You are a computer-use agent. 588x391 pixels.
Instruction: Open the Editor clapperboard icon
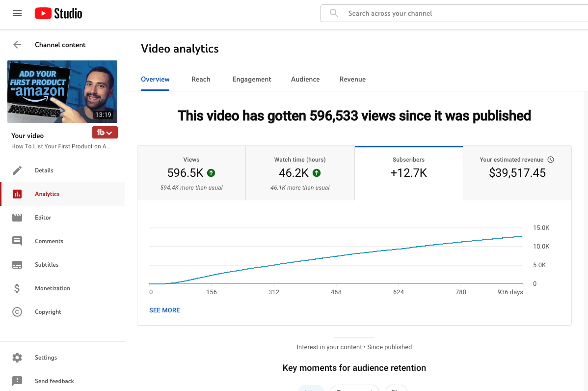point(17,218)
